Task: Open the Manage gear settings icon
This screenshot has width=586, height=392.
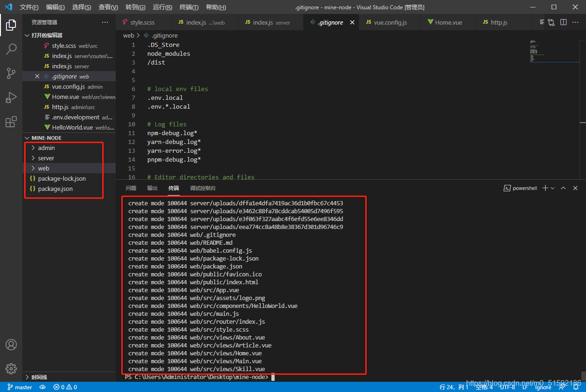Action: coord(11,369)
